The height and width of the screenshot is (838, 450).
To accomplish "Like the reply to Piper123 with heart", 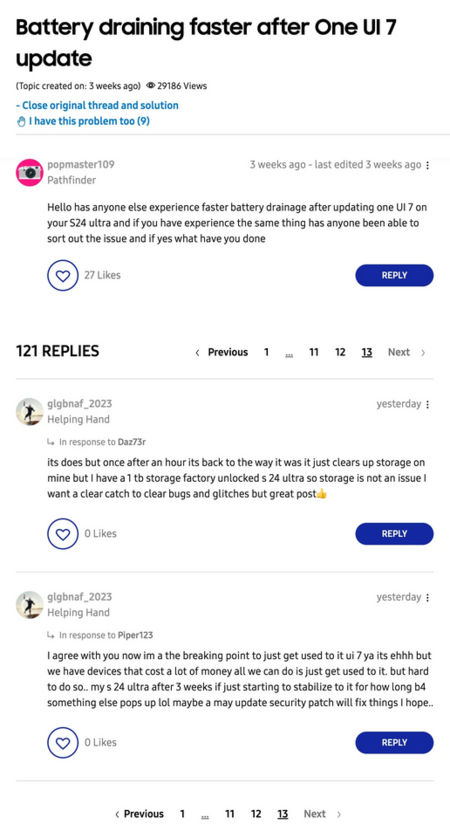I will coord(63,742).
